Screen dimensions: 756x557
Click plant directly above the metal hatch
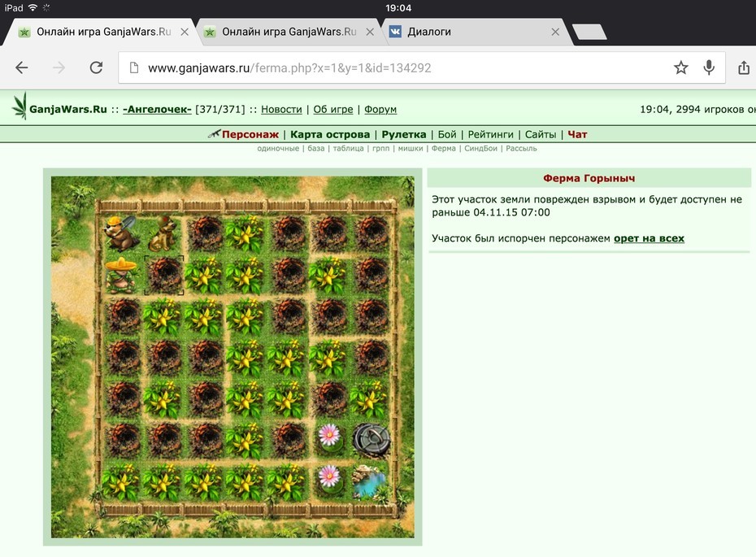(371, 398)
